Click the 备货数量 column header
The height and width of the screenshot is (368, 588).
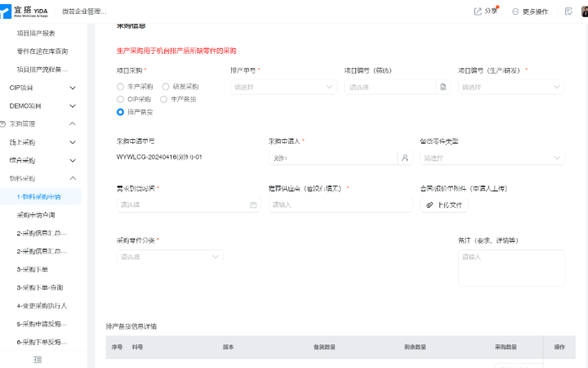point(324,348)
